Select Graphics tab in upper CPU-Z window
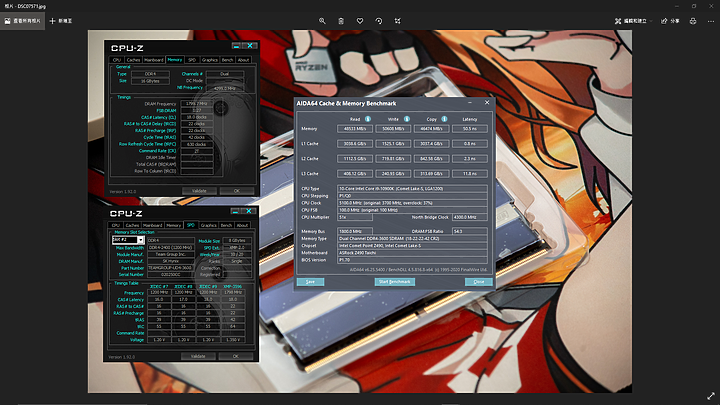Screen dimensions: 720x405 pyautogui.click(x=210, y=60)
